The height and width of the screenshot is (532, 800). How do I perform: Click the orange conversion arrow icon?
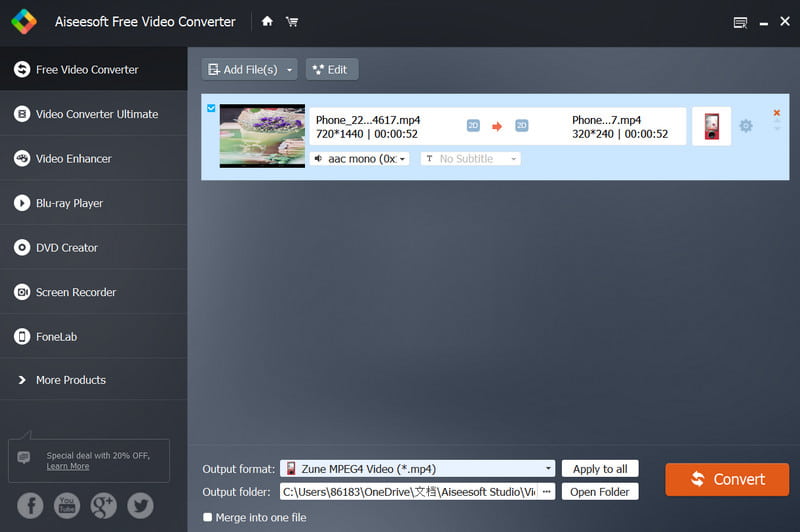point(497,126)
